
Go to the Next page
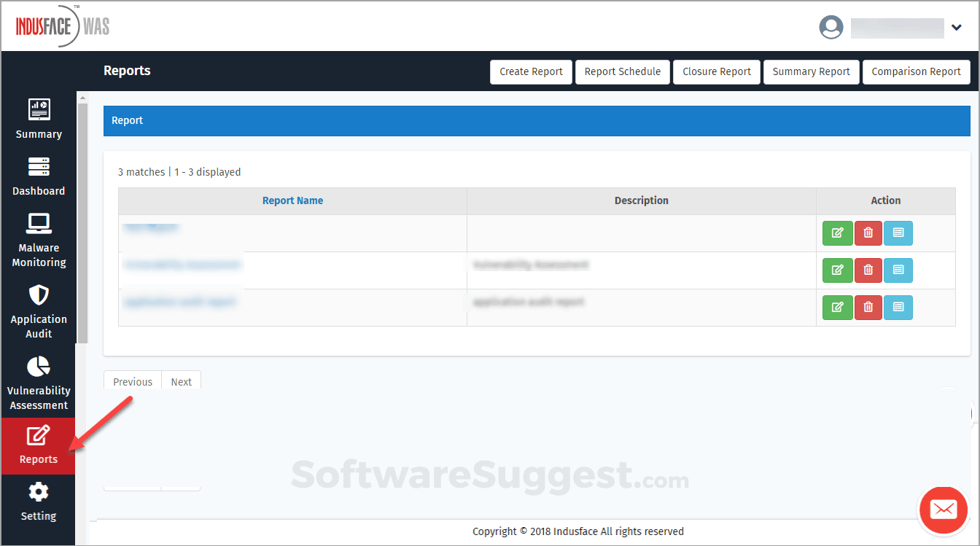(182, 381)
